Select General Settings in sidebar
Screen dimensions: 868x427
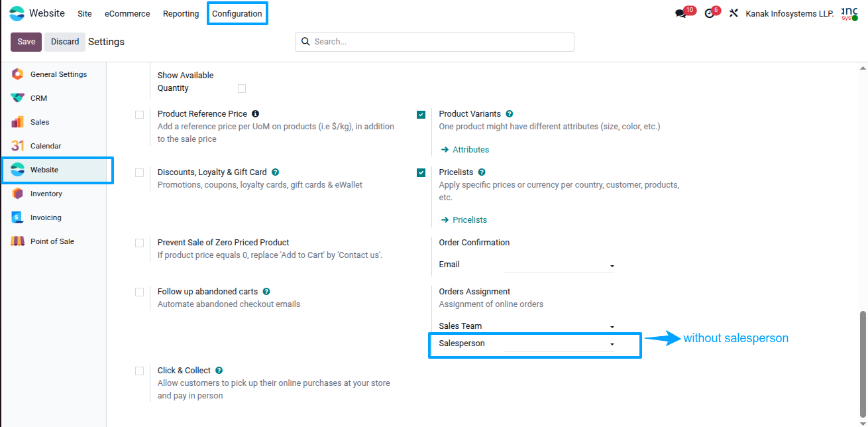pyautogui.click(x=54, y=74)
